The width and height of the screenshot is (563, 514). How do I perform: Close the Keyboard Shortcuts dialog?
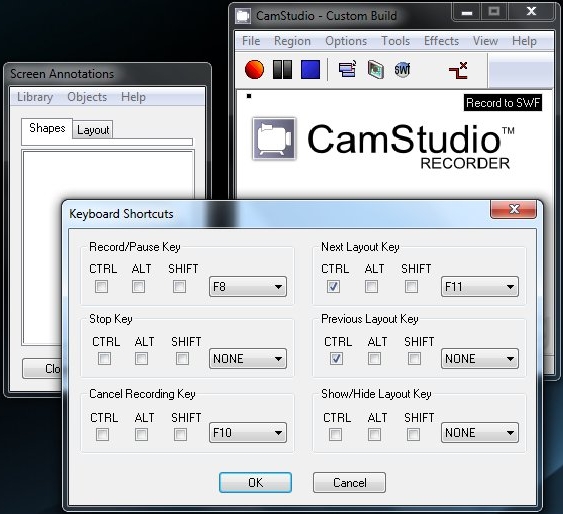tap(513, 209)
